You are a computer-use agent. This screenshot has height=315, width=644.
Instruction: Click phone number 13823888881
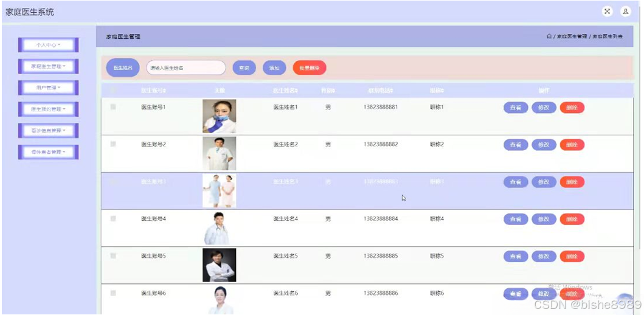380,107
